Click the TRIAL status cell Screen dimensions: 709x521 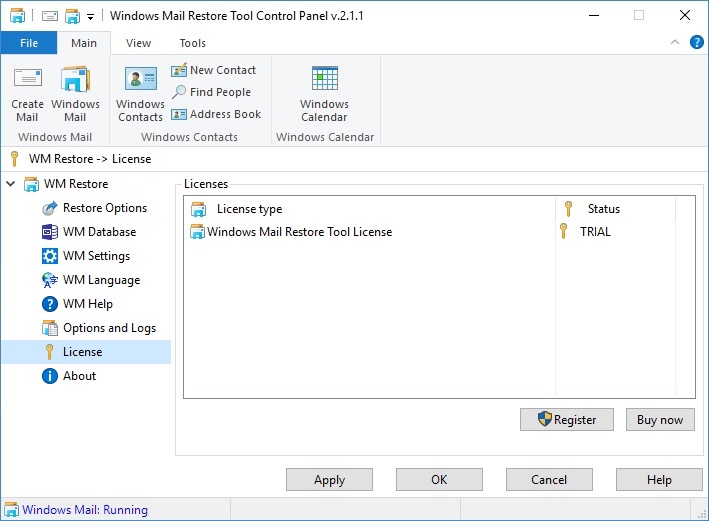click(x=595, y=232)
